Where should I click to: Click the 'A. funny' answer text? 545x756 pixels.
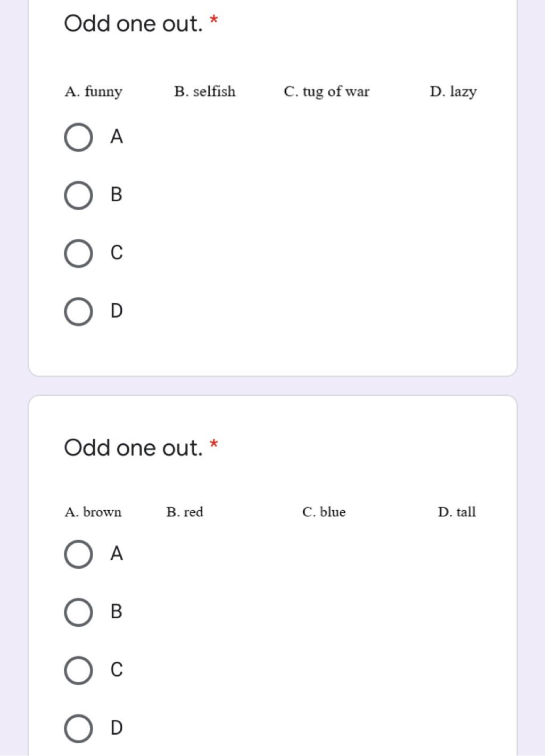pyautogui.click(x=94, y=92)
